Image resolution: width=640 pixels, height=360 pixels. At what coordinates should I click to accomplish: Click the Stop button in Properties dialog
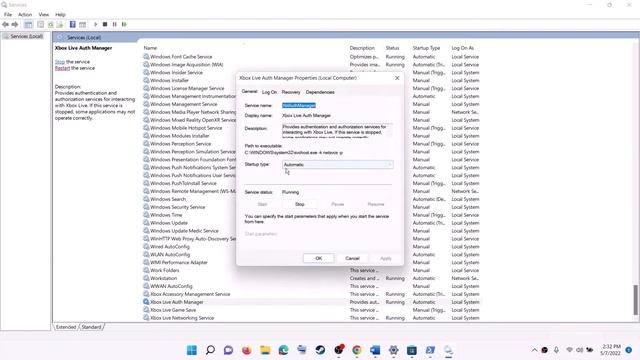[300, 204]
